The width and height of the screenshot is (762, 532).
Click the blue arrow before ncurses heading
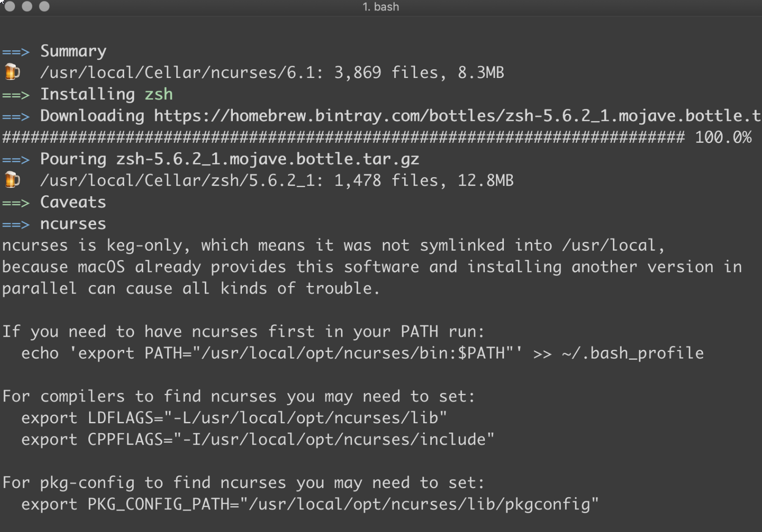click(16, 225)
